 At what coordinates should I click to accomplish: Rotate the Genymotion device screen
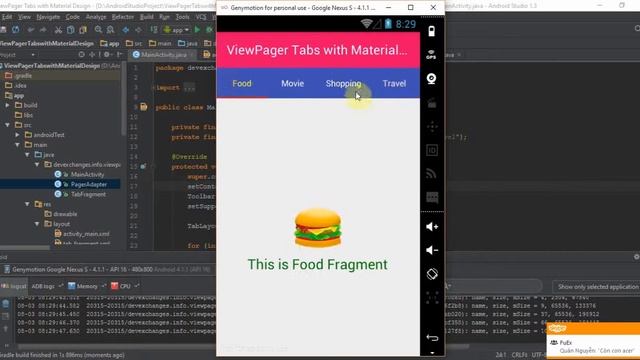point(432,274)
